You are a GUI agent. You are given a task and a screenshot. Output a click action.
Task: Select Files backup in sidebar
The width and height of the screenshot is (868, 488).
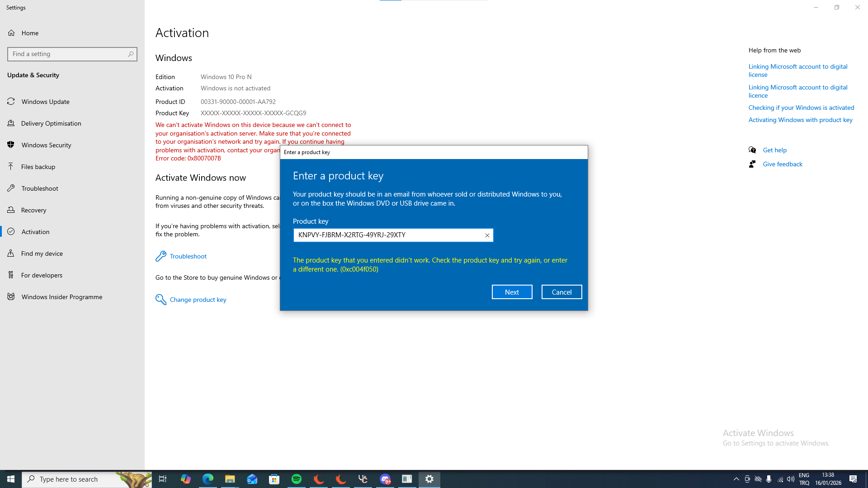pos(72,167)
